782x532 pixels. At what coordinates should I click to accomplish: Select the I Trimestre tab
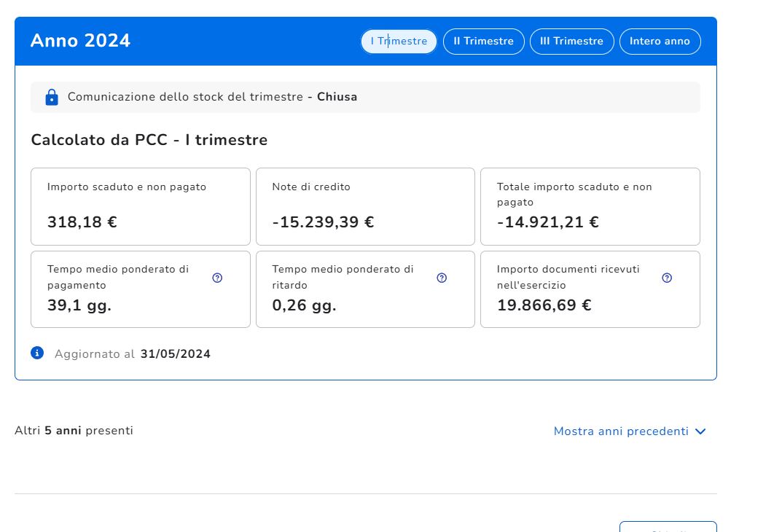click(x=399, y=42)
